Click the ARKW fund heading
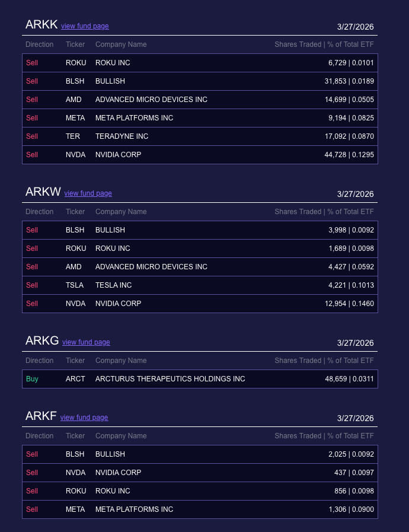Image resolution: width=409 pixels, height=532 pixels. tap(43, 192)
